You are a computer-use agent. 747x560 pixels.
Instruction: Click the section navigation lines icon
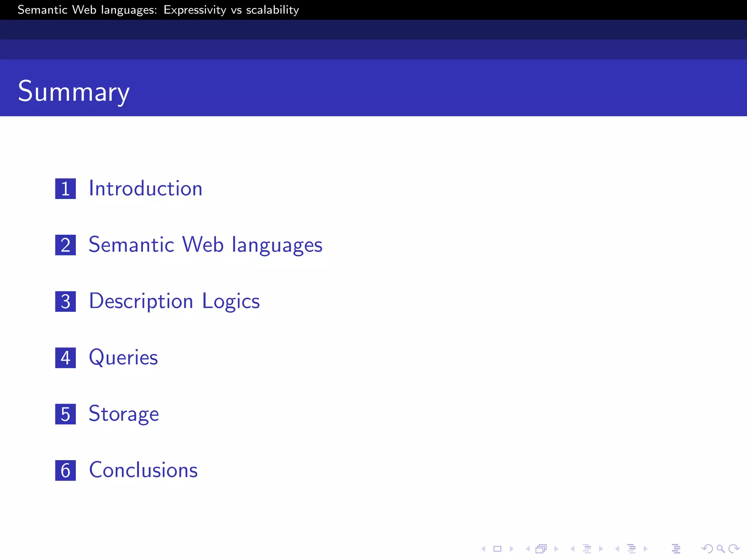pos(631,549)
